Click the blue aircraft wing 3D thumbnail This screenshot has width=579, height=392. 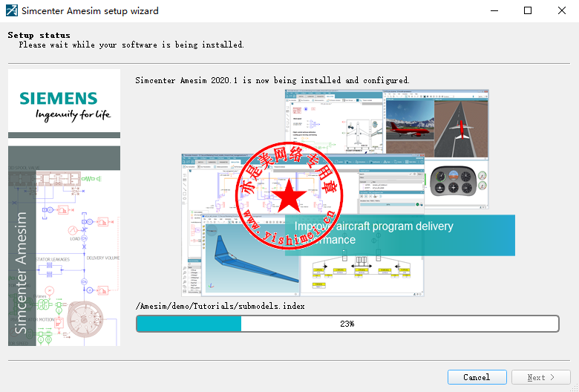tap(252, 259)
